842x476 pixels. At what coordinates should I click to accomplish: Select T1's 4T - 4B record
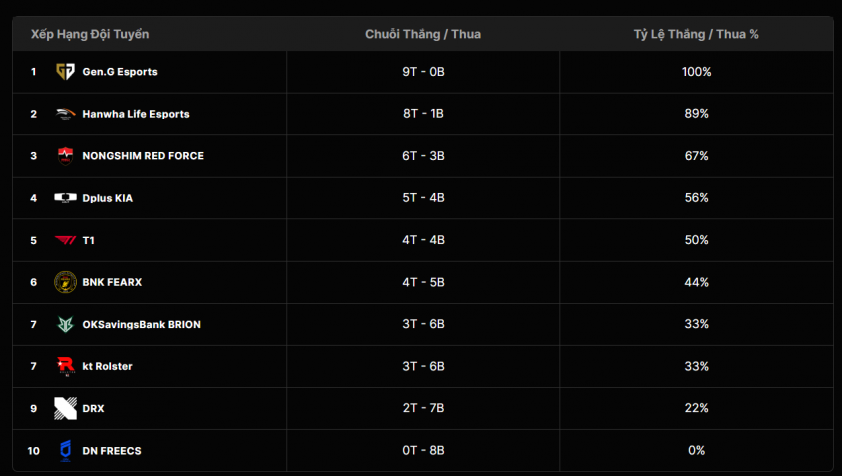(x=424, y=240)
